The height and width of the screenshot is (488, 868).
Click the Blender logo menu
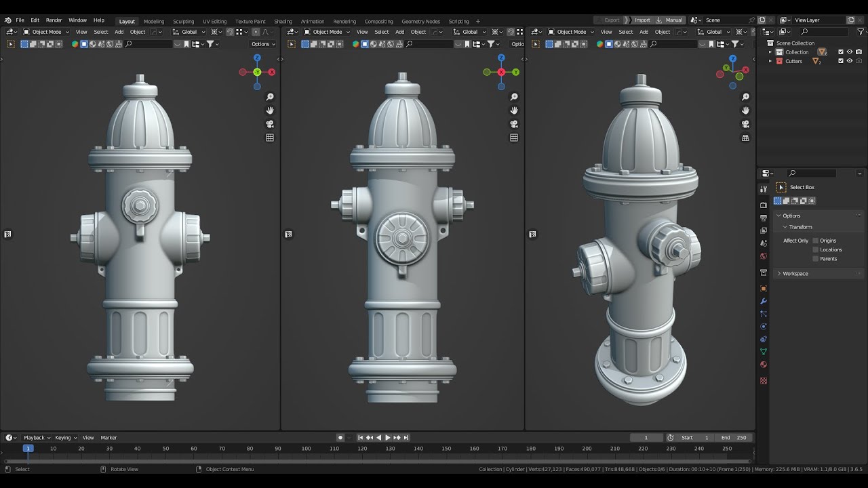(x=7, y=20)
